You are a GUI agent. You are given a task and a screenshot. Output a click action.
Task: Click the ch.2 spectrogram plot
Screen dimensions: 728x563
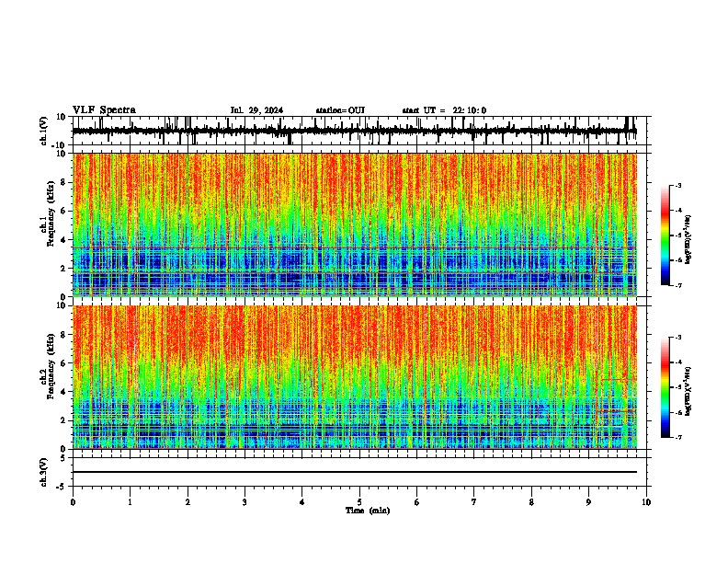(x=354, y=377)
